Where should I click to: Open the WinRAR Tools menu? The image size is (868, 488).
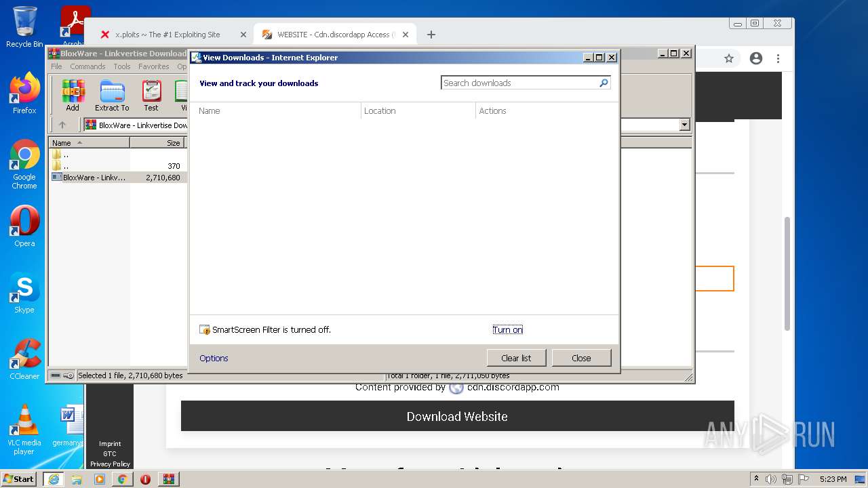point(122,66)
